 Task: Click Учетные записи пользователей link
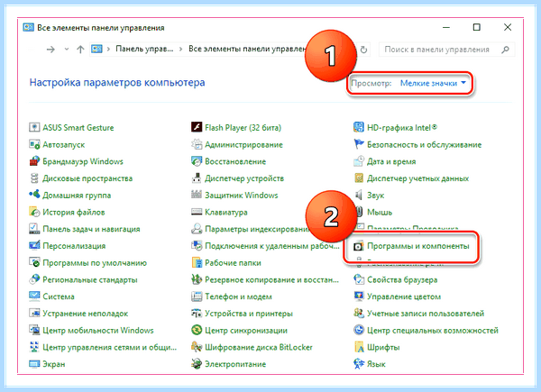[426, 314]
